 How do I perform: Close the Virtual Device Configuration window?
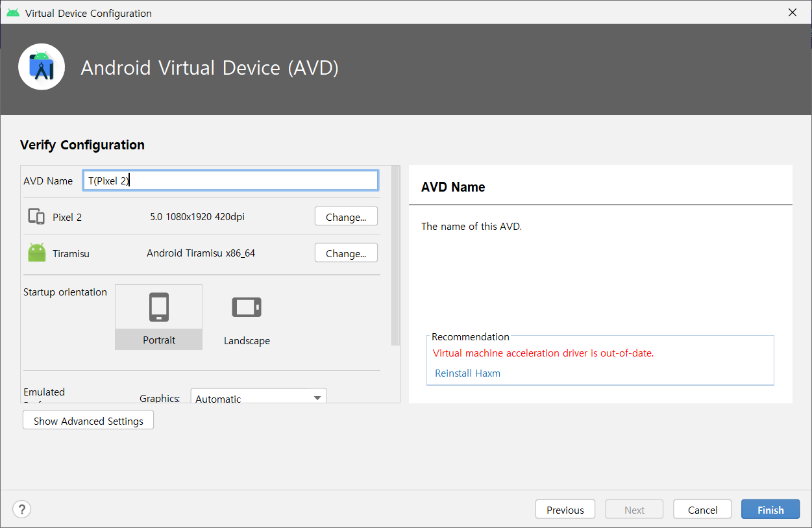pos(793,12)
